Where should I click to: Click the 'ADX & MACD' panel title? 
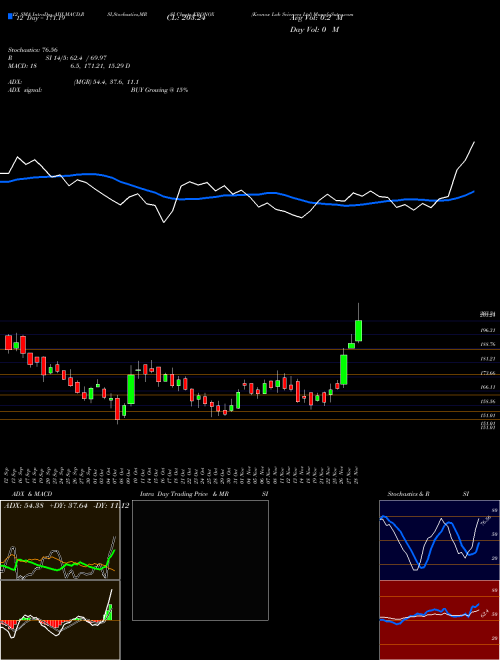(32, 494)
